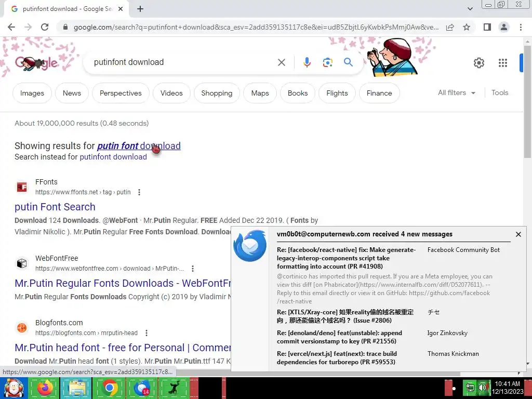
Task: Open more options for the WebFontFree result
Action: [x=193, y=269]
